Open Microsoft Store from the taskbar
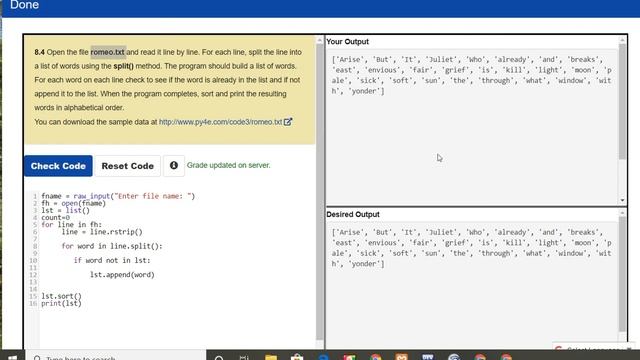 tap(297, 357)
